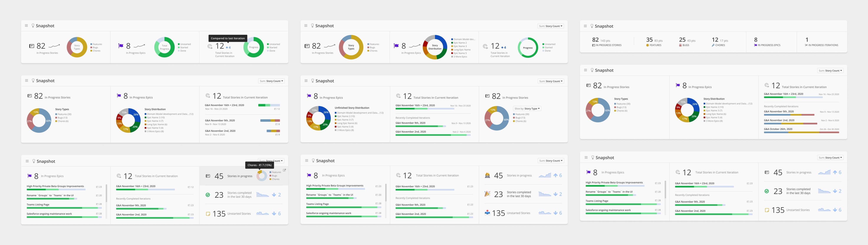The height and width of the screenshot is (245, 868).
Task: Click stacked mini bar beside G&A November 2nd count 9
Action: point(273,131)
